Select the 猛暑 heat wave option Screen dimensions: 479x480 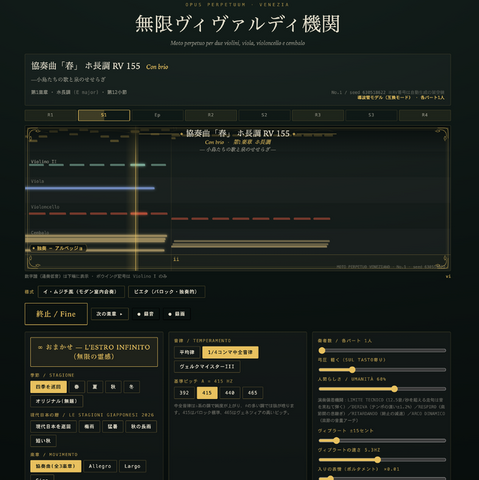tap(113, 427)
